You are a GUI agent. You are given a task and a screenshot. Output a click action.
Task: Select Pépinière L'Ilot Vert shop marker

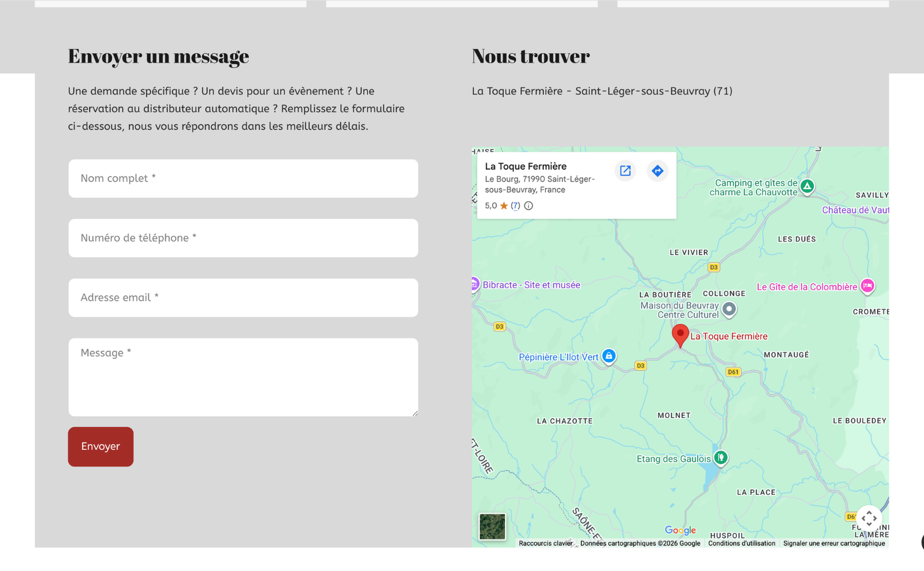[x=609, y=356]
